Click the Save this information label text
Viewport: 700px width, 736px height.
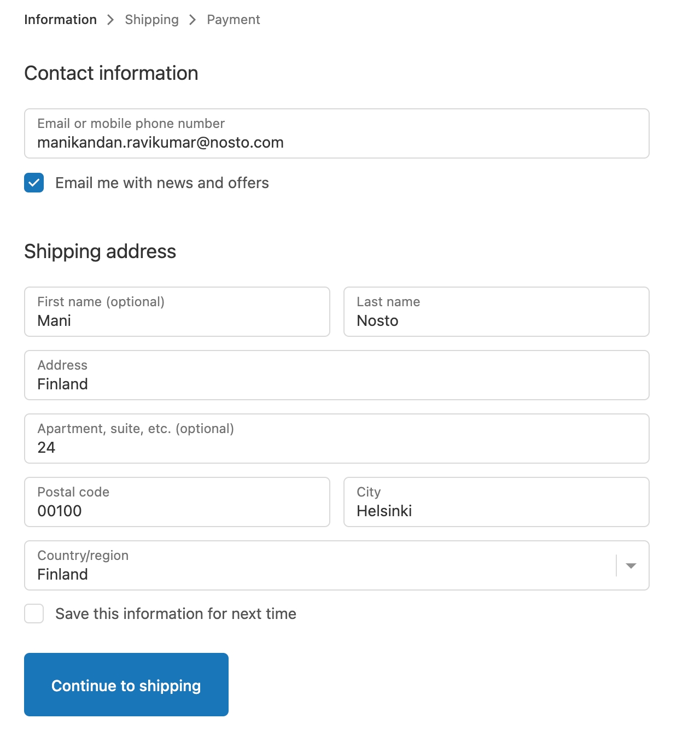point(176,614)
